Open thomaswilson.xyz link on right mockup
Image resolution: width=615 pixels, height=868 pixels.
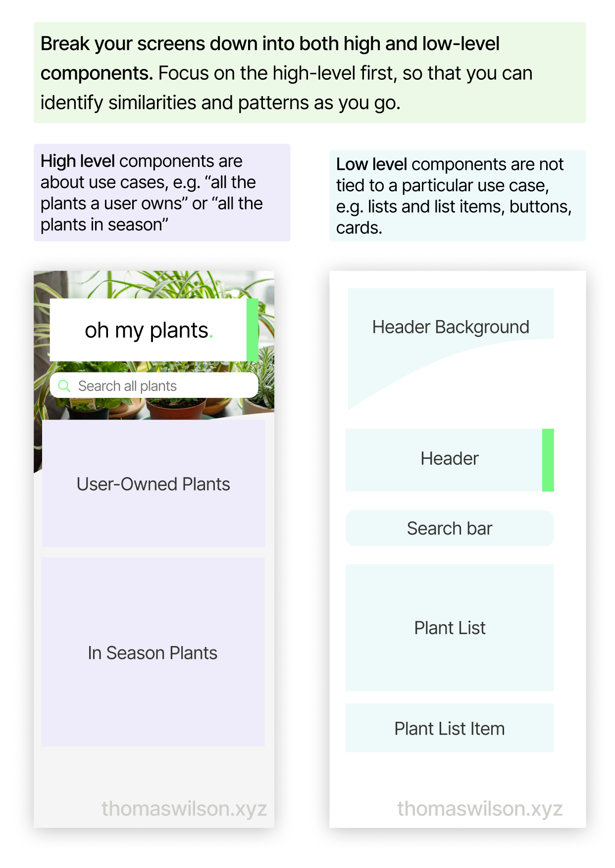pyautogui.click(x=479, y=809)
